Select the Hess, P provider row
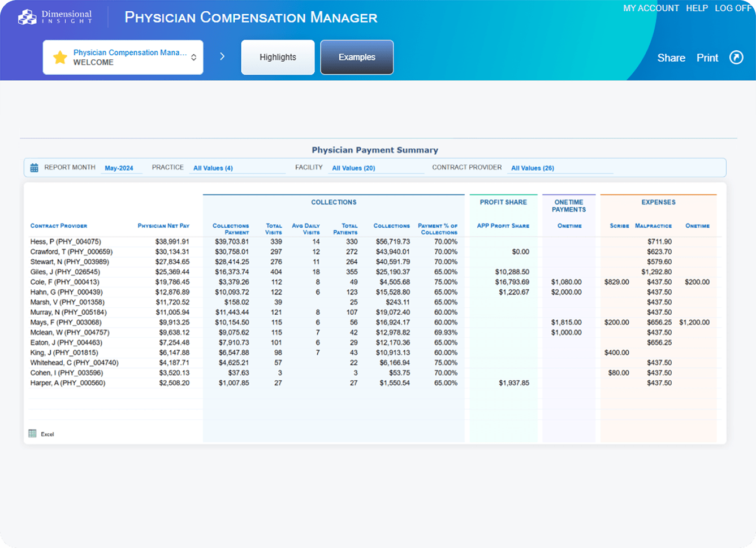 click(x=66, y=242)
